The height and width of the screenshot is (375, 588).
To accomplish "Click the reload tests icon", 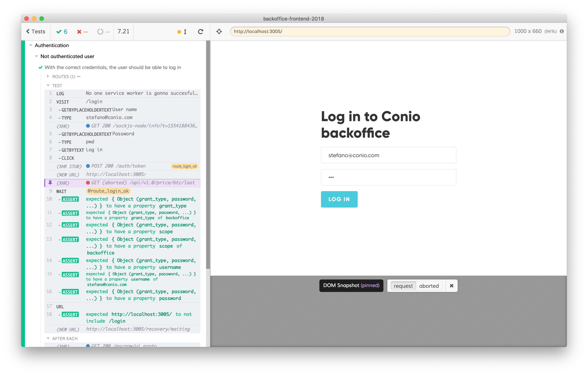I will tap(200, 32).
